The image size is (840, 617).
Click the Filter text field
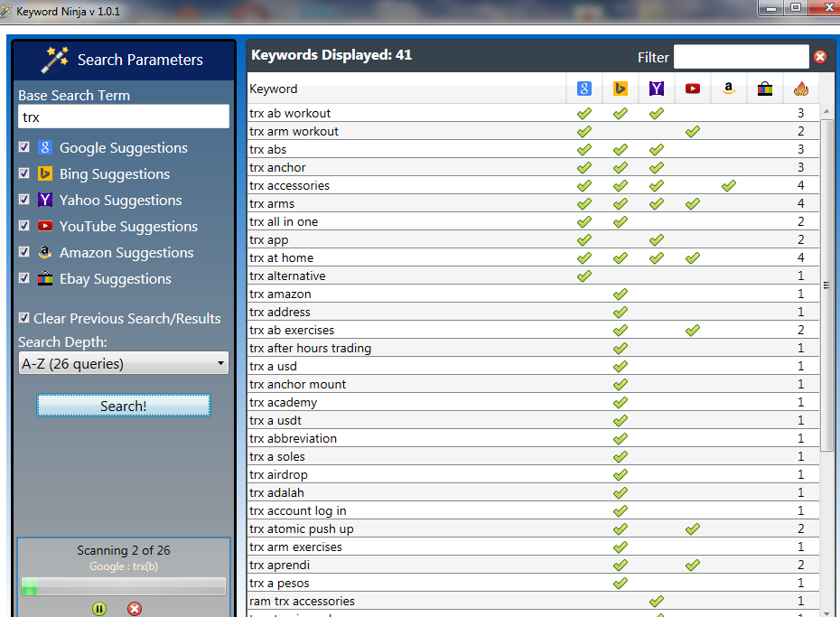click(x=741, y=57)
